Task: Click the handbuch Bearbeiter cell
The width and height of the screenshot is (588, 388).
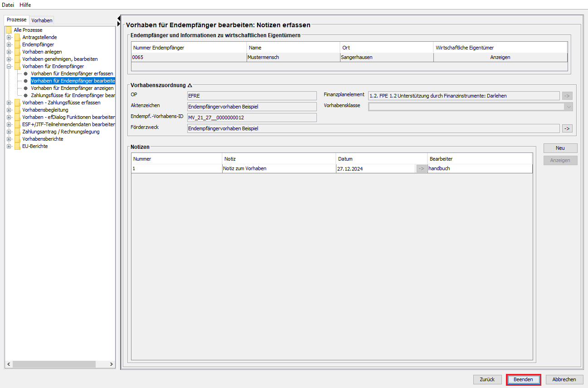Action: (x=480, y=168)
